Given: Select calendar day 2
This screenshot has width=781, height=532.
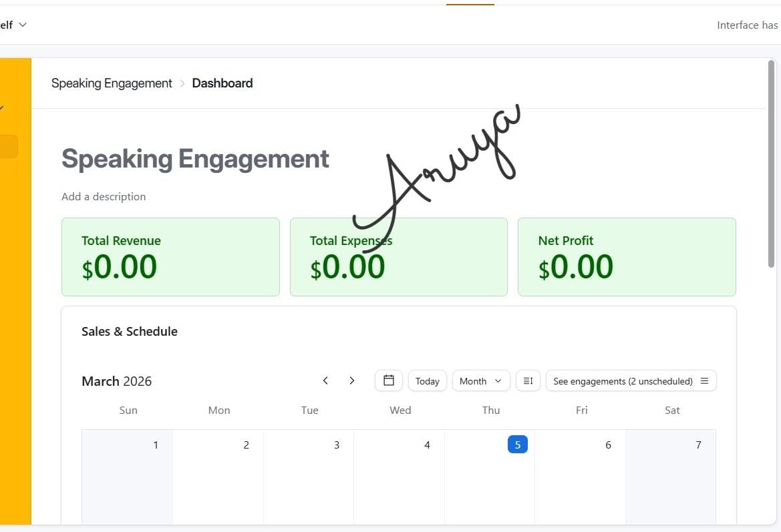Looking at the screenshot, I should pos(246,445).
